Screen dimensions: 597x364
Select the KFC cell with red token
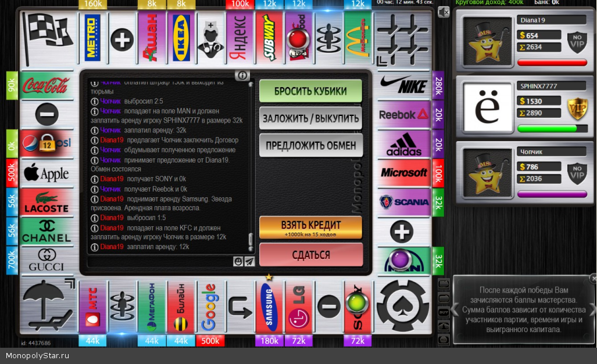299,38
